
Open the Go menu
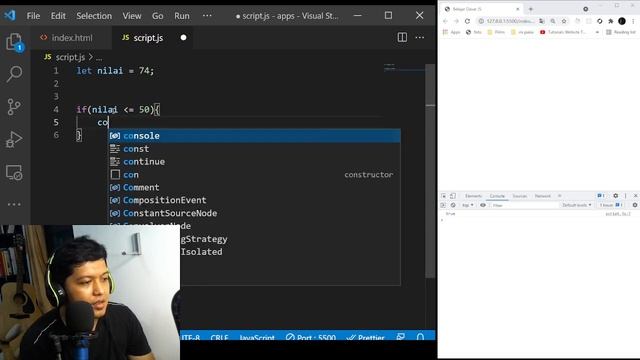[x=158, y=16]
